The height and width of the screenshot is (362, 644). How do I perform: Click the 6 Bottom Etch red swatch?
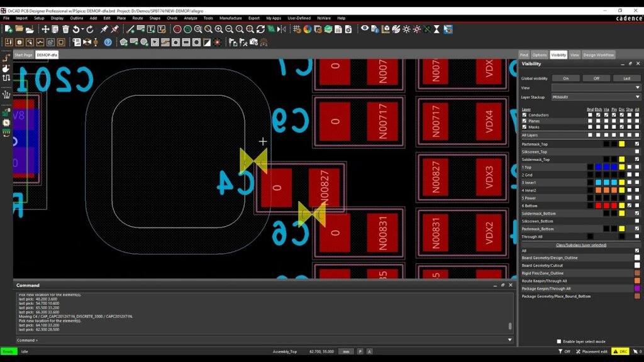click(x=599, y=206)
